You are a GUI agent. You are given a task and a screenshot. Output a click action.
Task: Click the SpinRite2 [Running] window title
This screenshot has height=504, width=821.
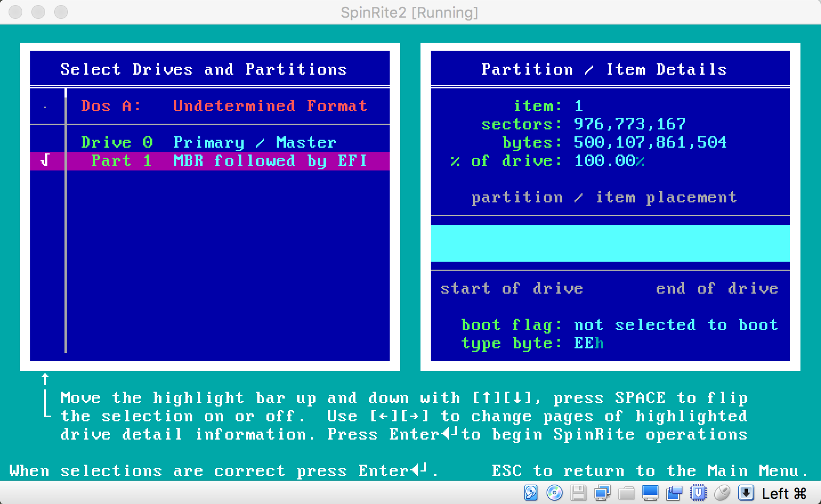point(410,12)
